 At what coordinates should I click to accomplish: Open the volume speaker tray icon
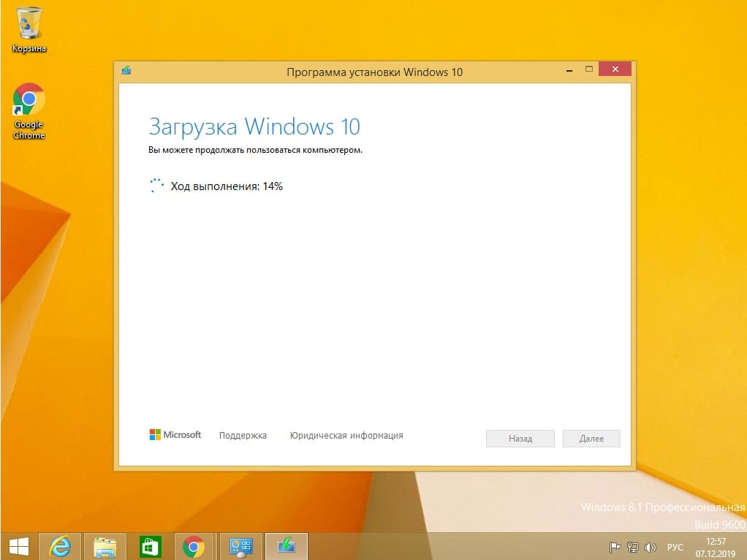click(x=649, y=547)
